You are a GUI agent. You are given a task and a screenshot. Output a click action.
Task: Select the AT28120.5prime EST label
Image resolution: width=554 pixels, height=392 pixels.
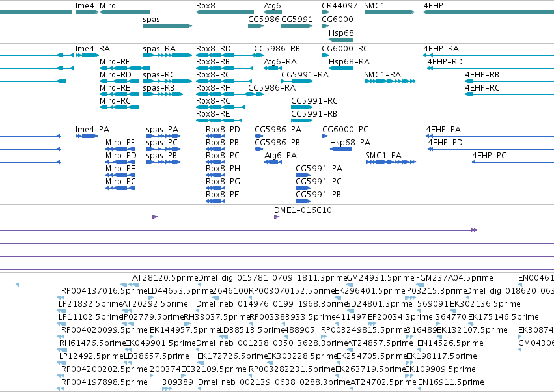pos(165,278)
